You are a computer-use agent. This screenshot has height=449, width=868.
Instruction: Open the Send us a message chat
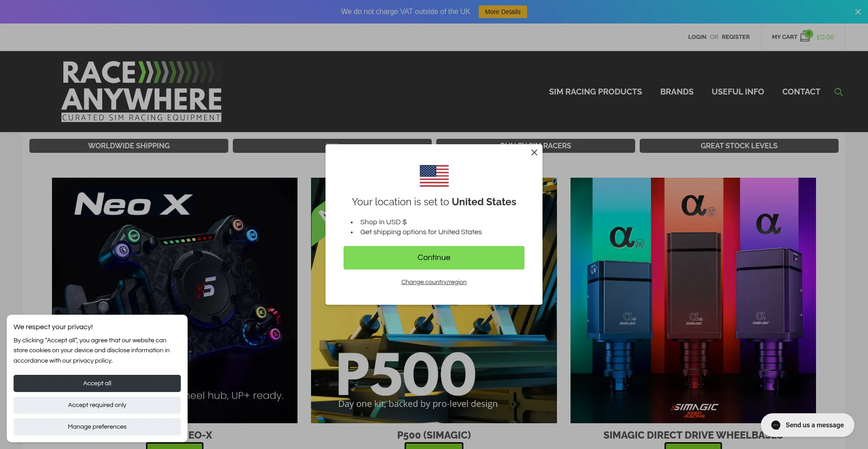[807, 425]
